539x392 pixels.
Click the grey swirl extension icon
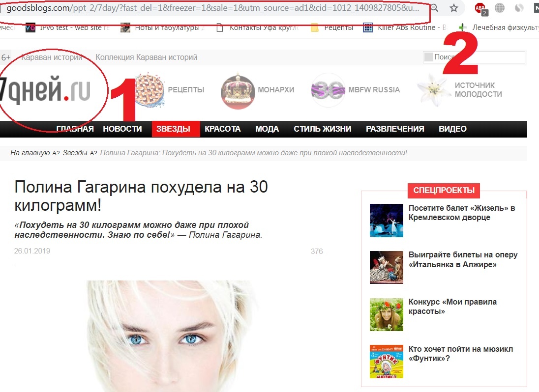point(519,7)
